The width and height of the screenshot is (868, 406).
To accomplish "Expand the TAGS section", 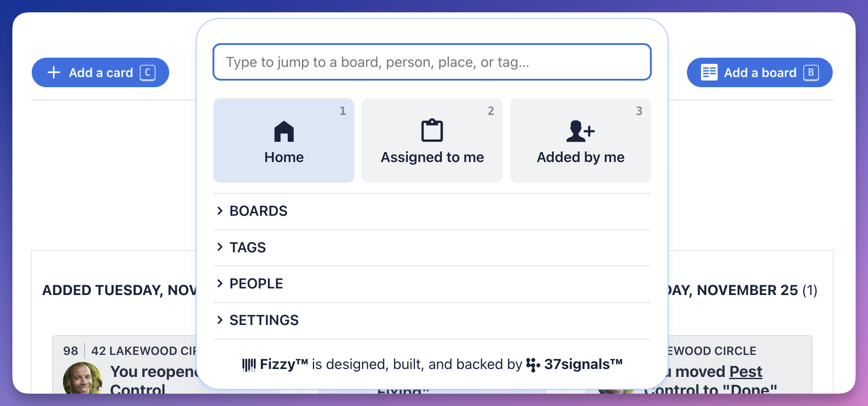I will click(x=247, y=247).
